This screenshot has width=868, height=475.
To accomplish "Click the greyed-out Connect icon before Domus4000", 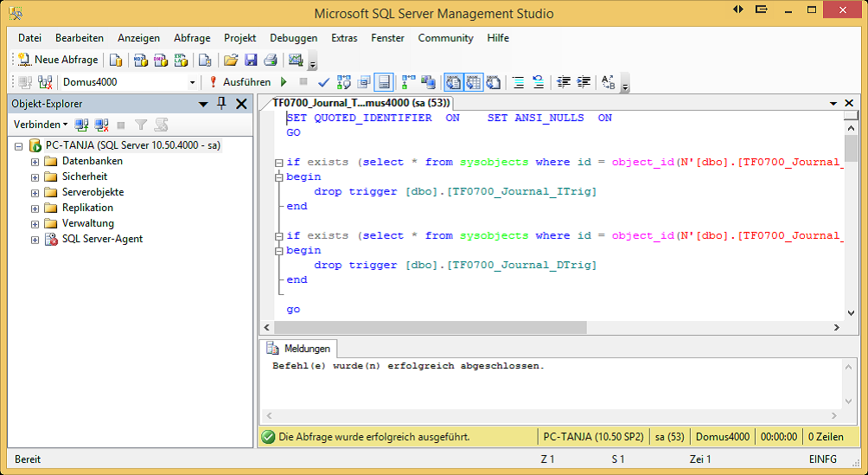I will coord(25,82).
